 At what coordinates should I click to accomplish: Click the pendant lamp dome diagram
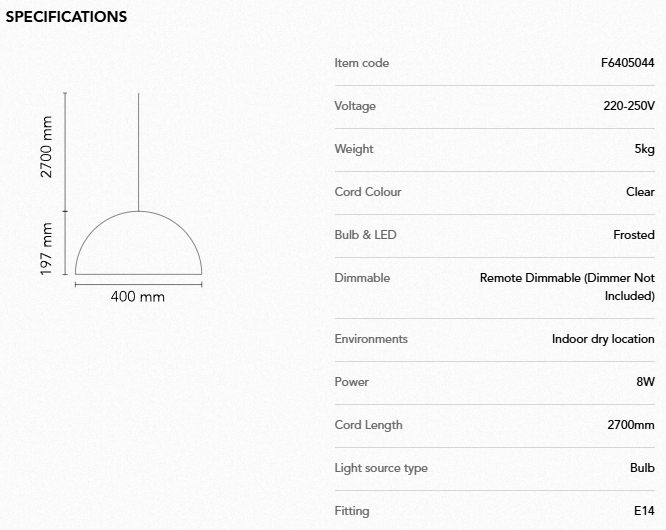pos(139,245)
